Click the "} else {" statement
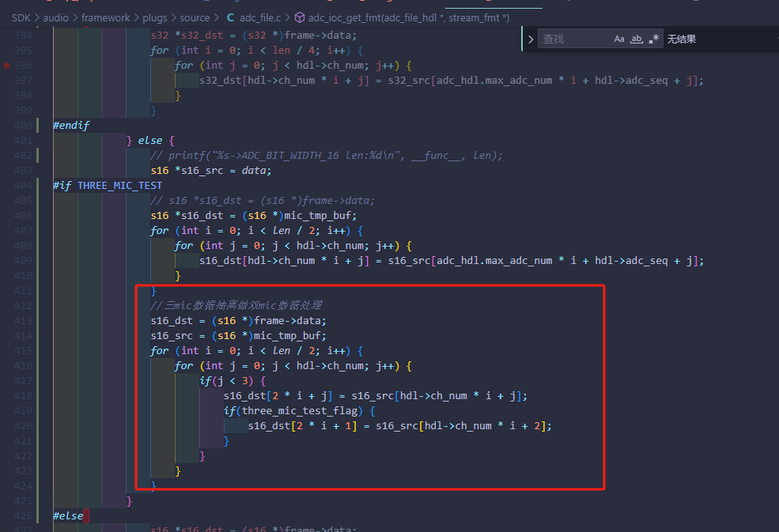This screenshot has height=532, width=779. (150, 141)
